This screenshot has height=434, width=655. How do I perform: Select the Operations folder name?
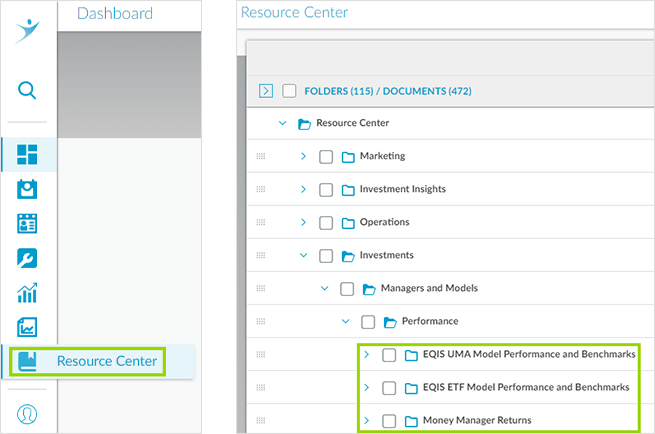(x=384, y=222)
